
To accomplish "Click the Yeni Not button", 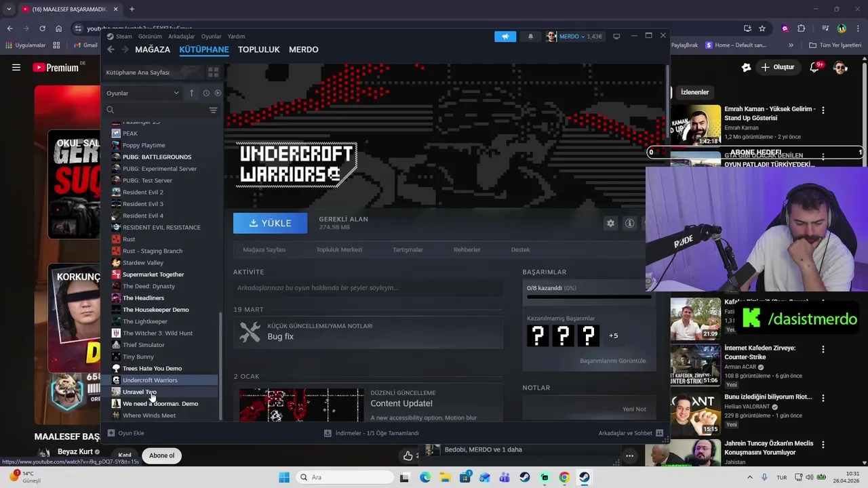I will [x=634, y=409].
